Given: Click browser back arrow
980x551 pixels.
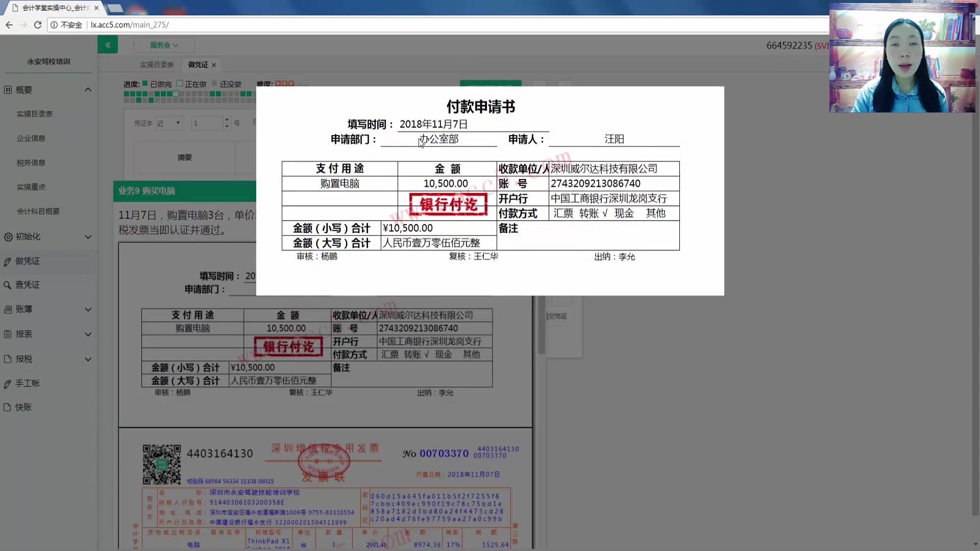Looking at the screenshot, I should click(x=9, y=24).
